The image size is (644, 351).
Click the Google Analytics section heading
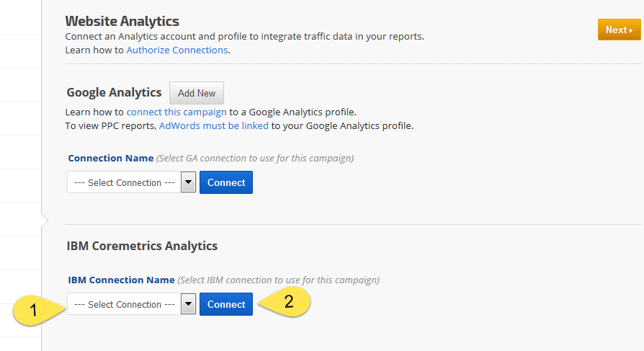[114, 92]
